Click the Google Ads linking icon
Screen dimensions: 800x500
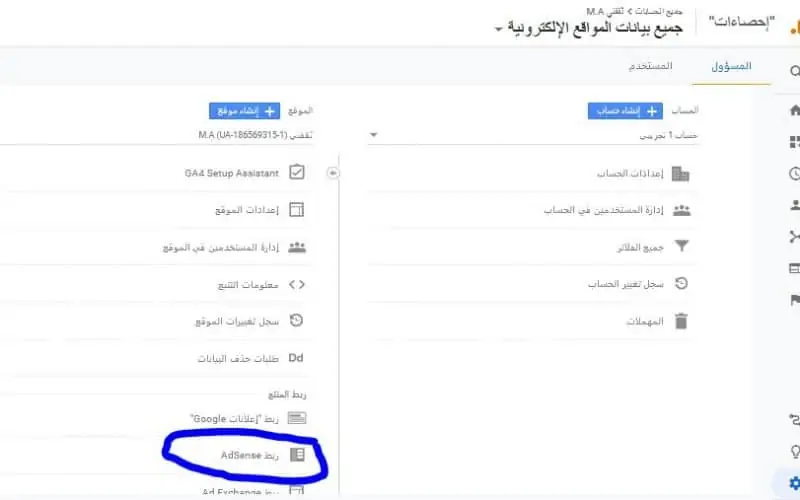pyautogui.click(x=297, y=418)
